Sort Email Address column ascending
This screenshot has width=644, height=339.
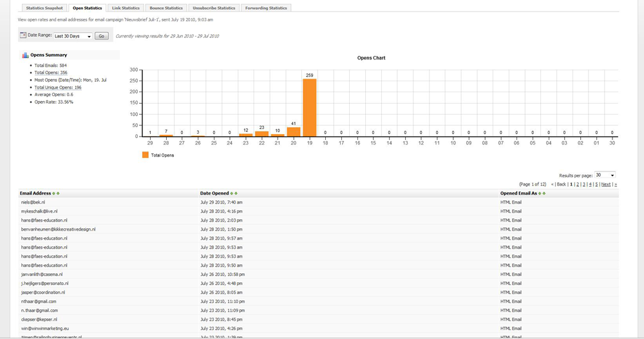point(54,193)
